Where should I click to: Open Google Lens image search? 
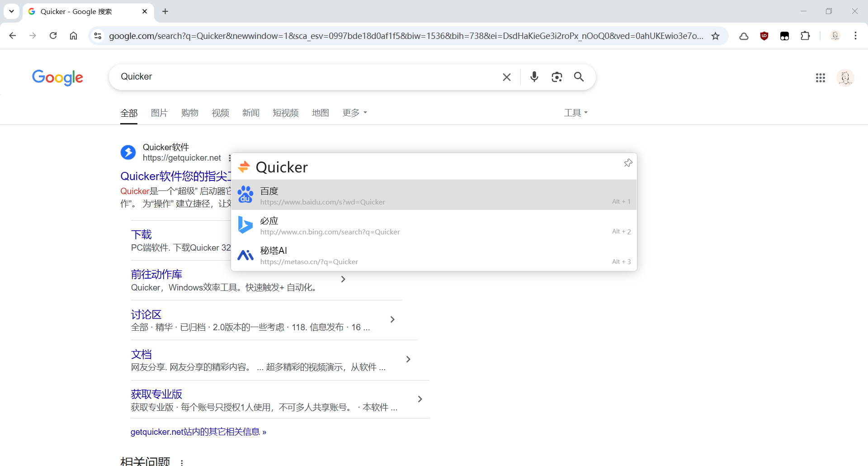[557, 77]
